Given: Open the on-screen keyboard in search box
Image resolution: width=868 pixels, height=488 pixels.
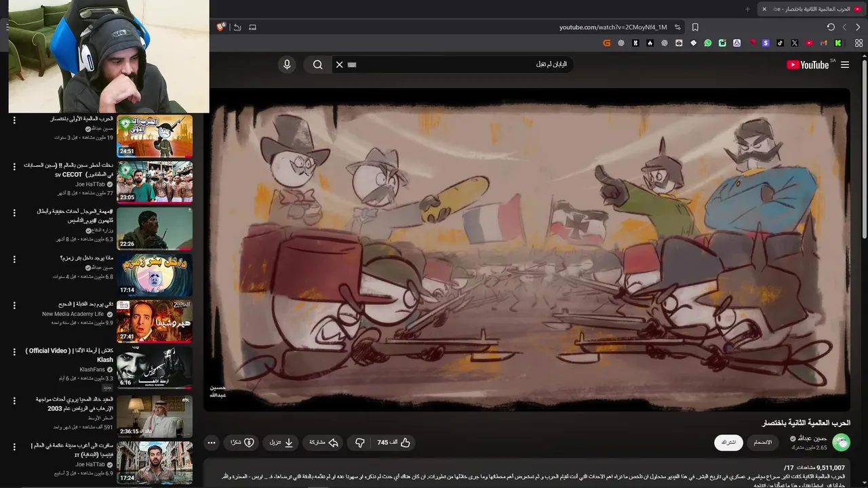Looking at the screenshot, I should click(351, 64).
